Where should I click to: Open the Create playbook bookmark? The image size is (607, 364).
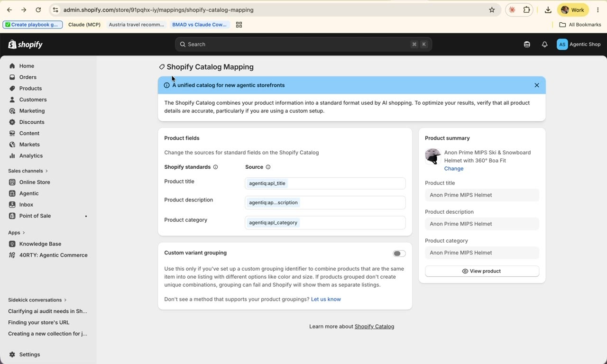33,25
